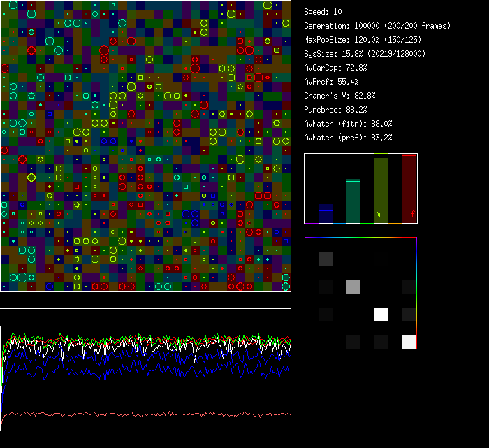Pick the dark gray cell at matrix top-left
This screenshot has height=448, width=489.
326,259
